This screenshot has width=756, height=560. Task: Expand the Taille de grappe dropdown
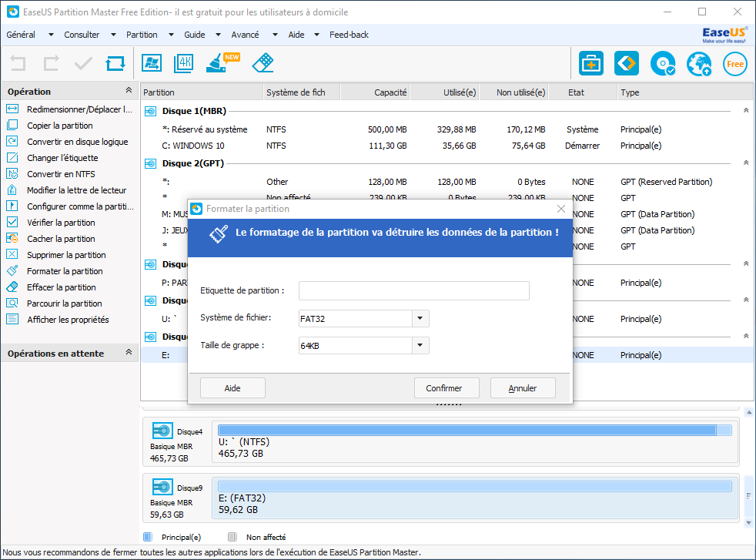pos(420,346)
